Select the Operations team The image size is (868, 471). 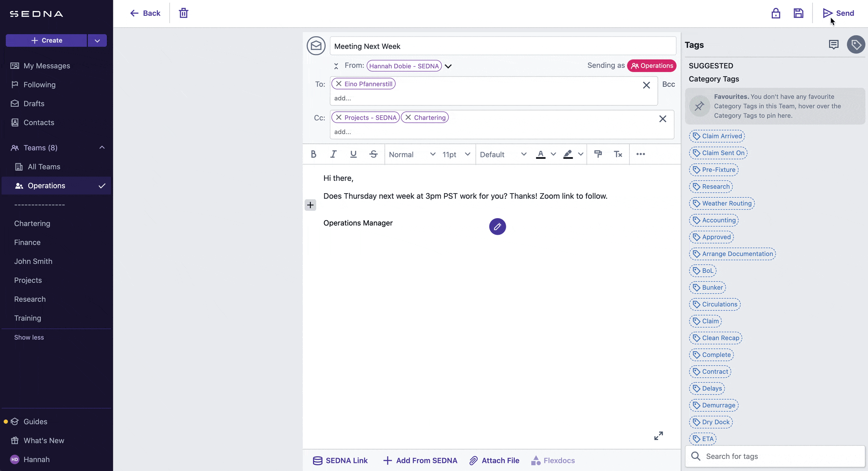tap(56, 186)
